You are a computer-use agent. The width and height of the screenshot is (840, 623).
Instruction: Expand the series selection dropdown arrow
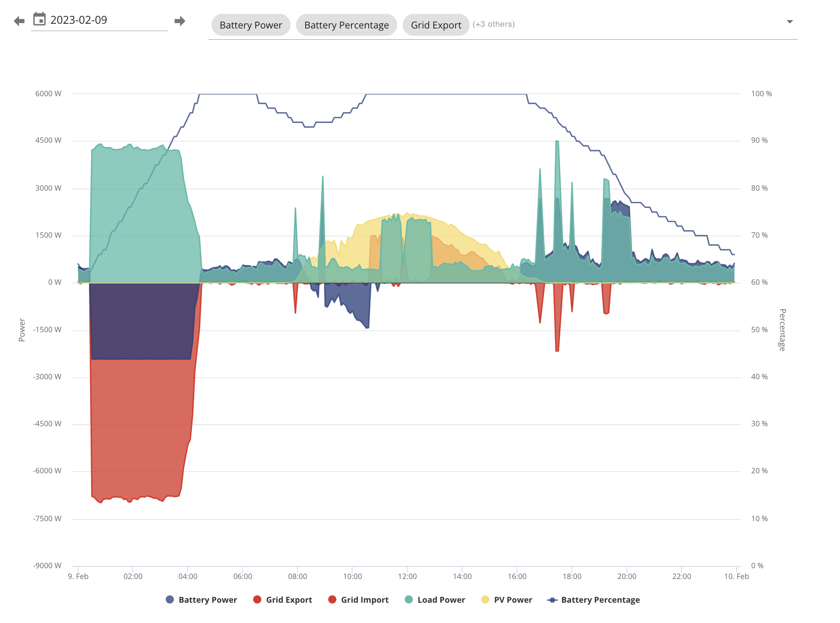(x=789, y=22)
